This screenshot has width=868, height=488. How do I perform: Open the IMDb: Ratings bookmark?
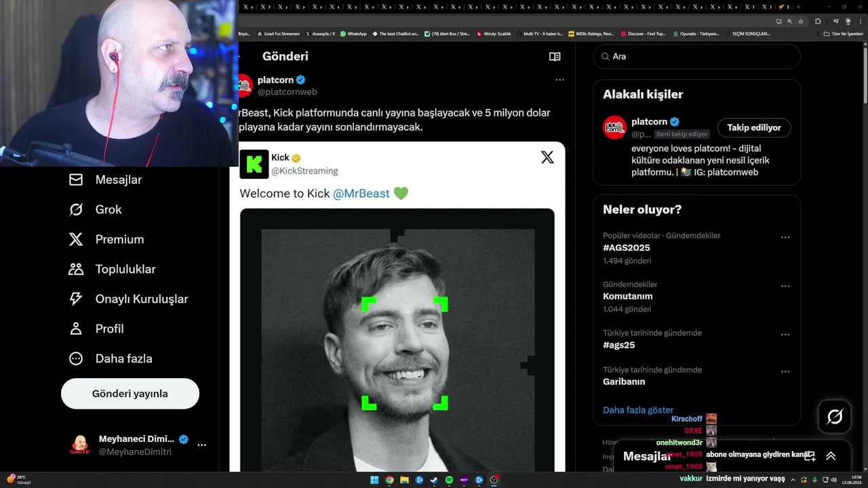pyautogui.click(x=591, y=33)
